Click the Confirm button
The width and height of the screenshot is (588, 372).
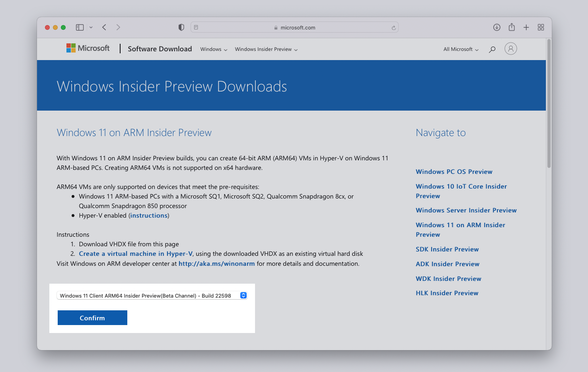coord(92,318)
